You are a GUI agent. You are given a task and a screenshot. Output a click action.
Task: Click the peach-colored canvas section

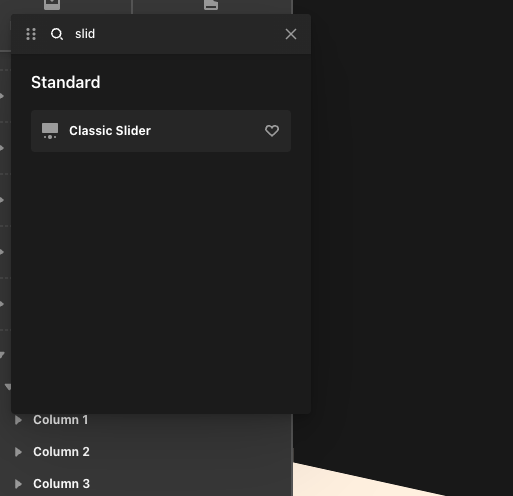[x=367, y=480]
